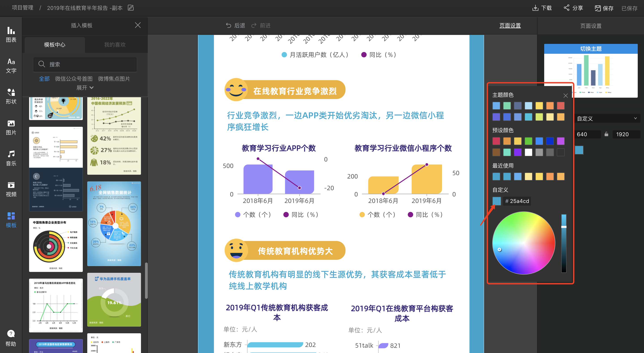Viewport: 644px width, 353px height.
Task: Close the color picker popup
Action: [565, 96]
